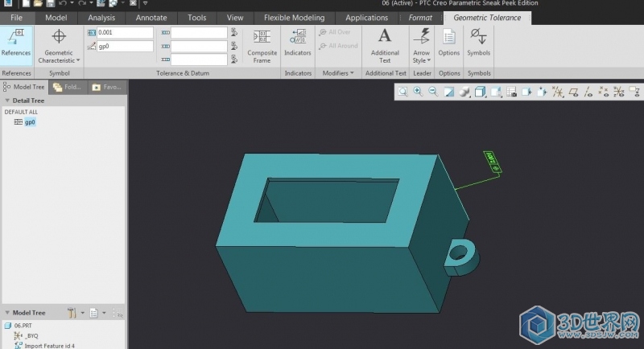Image resolution: width=644 pixels, height=349 pixels.
Task: Click the tolerance value field showing 0.001
Action: pyautogui.click(x=125, y=32)
